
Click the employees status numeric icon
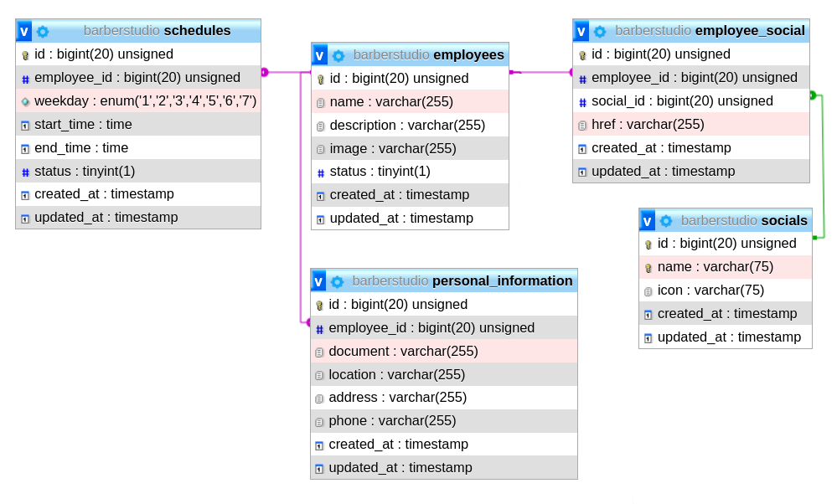(x=321, y=172)
